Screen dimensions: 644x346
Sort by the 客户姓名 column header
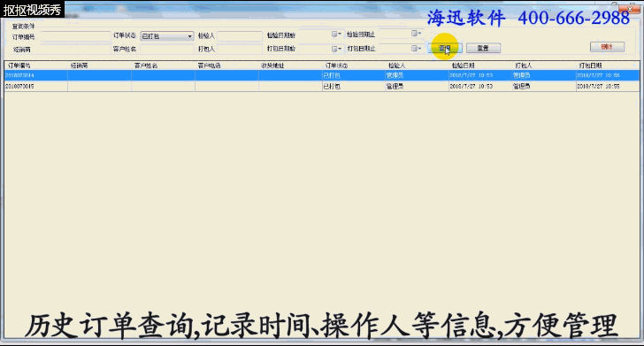click(x=163, y=65)
